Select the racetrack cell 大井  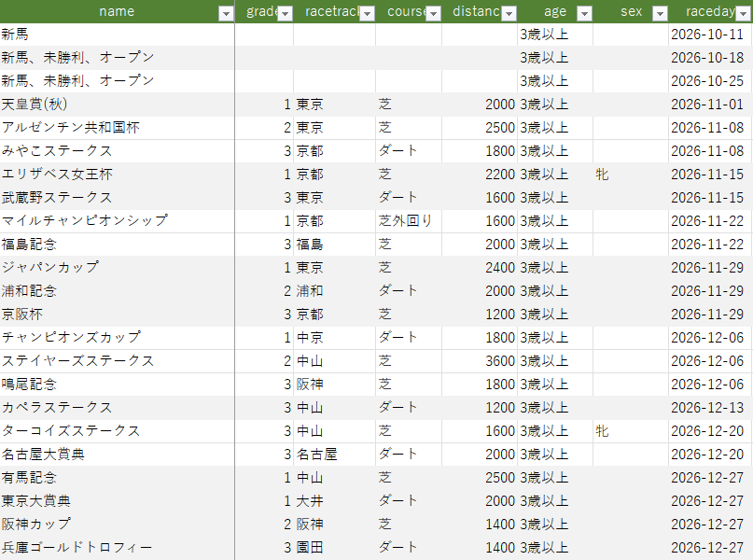pyautogui.click(x=335, y=501)
